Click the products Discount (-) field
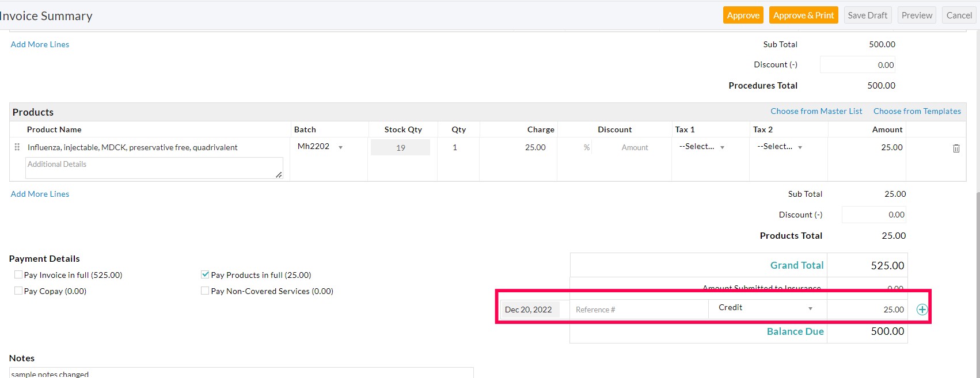Viewport: 980px width, 378px height. pyautogui.click(x=873, y=215)
